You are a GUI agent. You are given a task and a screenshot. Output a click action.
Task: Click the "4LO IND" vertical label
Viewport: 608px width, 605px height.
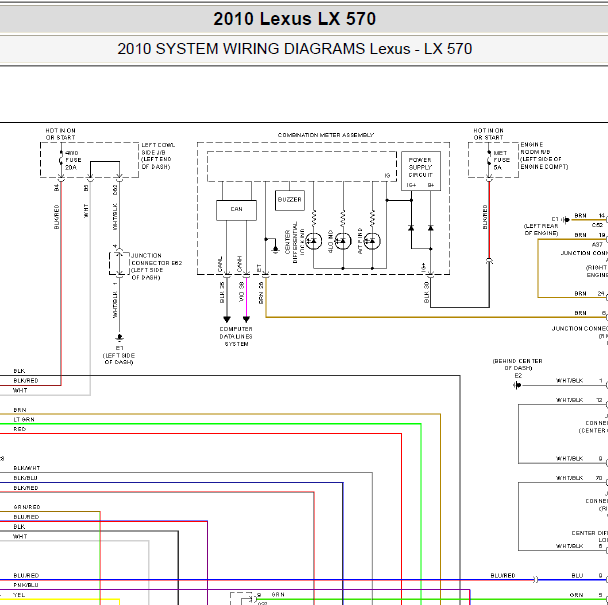(330, 241)
